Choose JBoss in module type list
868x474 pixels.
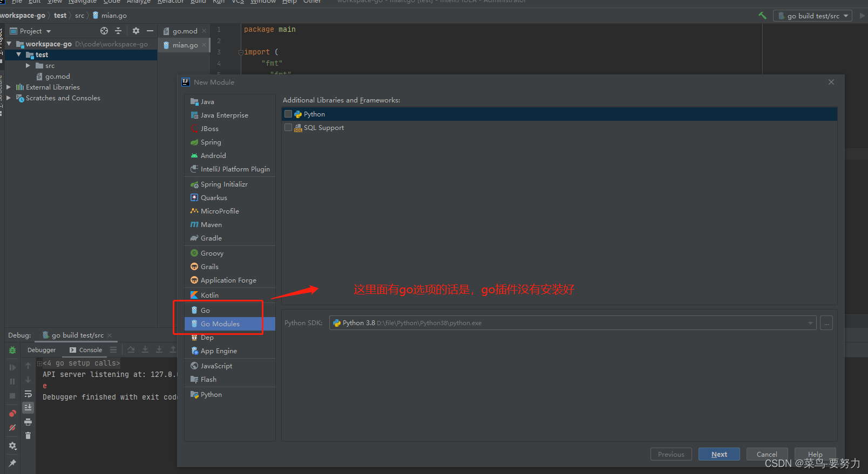230,128
